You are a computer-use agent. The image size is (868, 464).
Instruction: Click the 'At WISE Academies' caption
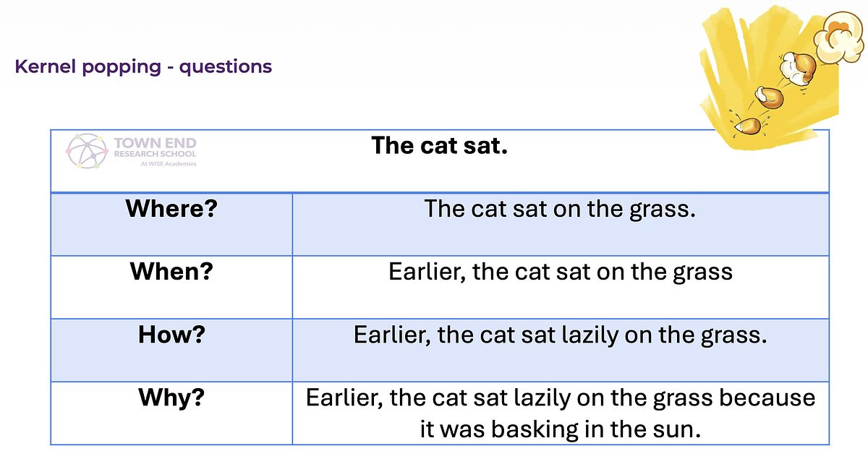click(168, 163)
